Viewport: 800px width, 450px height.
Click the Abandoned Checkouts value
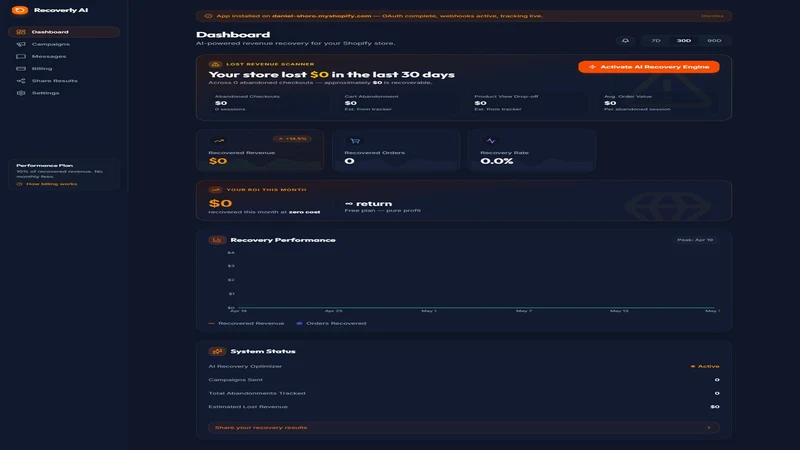(x=221, y=103)
